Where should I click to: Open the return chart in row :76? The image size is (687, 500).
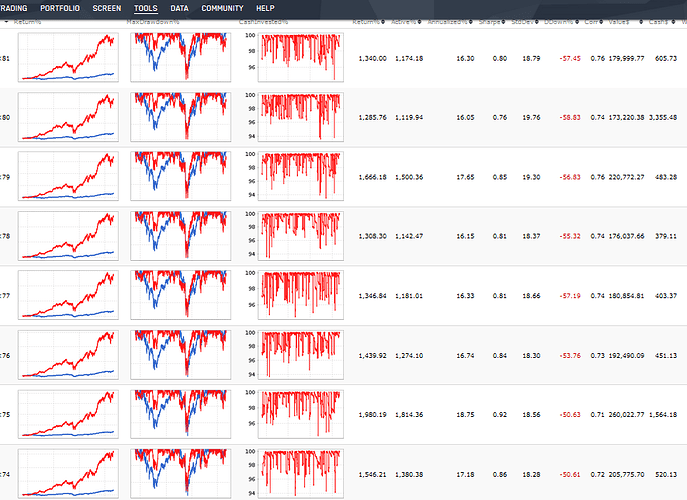tap(68, 355)
